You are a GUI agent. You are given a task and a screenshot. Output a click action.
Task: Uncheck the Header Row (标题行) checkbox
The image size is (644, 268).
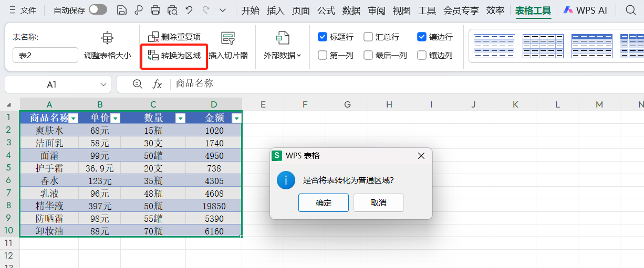323,37
